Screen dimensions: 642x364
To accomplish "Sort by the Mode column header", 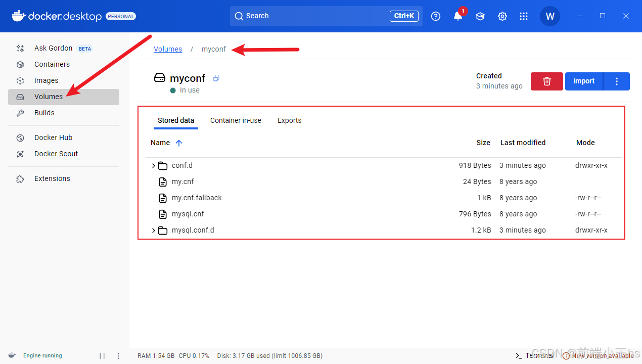I will [x=585, y=143].
